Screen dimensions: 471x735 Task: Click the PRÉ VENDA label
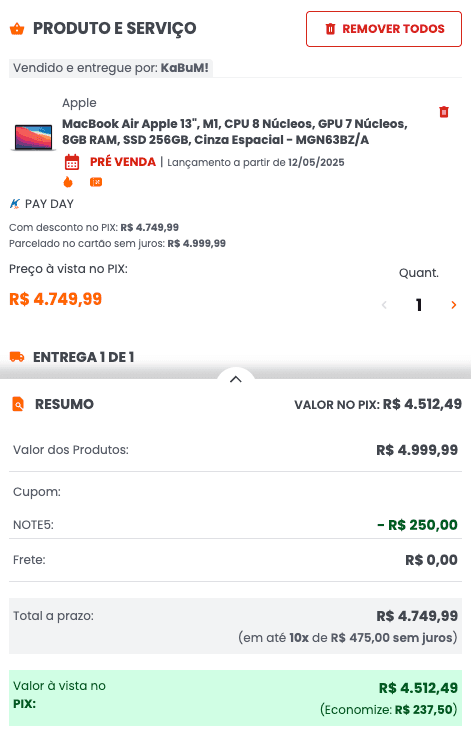tap(123, 162)
